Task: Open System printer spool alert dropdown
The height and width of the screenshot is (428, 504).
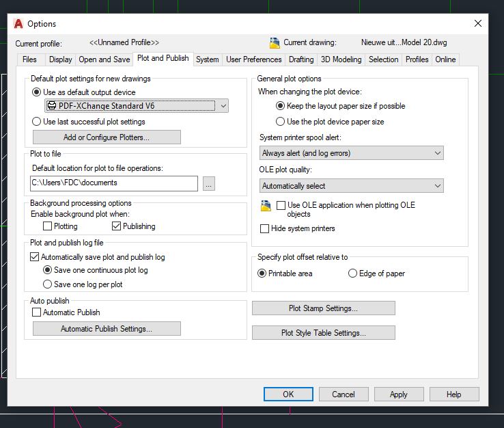Action: pos(351,153)
